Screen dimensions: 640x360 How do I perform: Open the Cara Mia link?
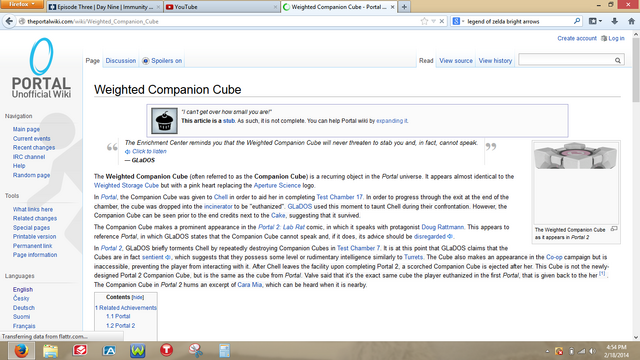click(250, 285)
